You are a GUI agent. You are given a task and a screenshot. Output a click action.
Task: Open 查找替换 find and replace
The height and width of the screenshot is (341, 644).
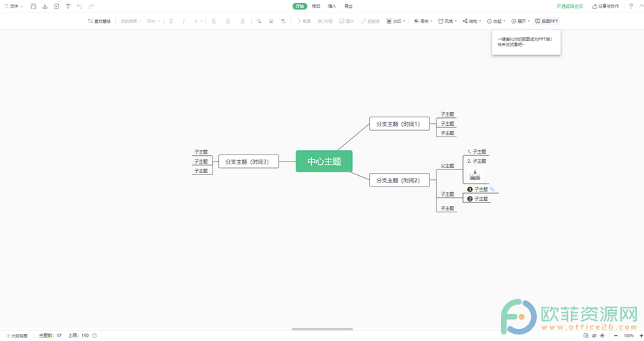click(99, 21)
